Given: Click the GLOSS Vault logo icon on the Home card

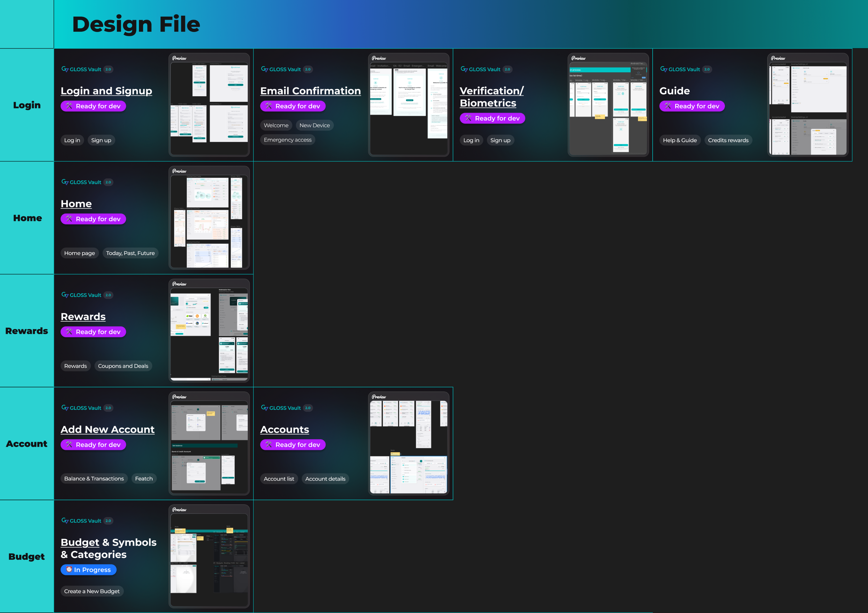Looking at the screenshot, I should pos(65,182).
